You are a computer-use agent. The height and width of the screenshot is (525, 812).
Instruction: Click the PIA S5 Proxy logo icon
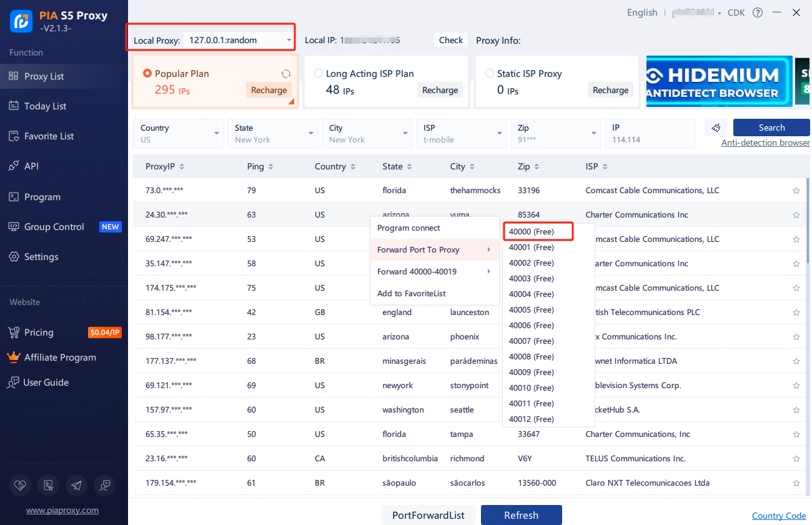coord(21,21)
